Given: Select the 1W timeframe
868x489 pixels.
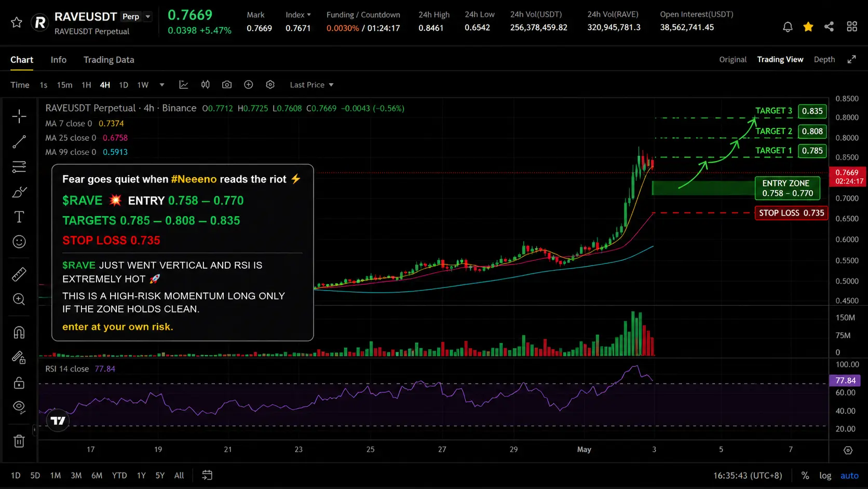Looking at the screenshot, I should coord(143,85).
